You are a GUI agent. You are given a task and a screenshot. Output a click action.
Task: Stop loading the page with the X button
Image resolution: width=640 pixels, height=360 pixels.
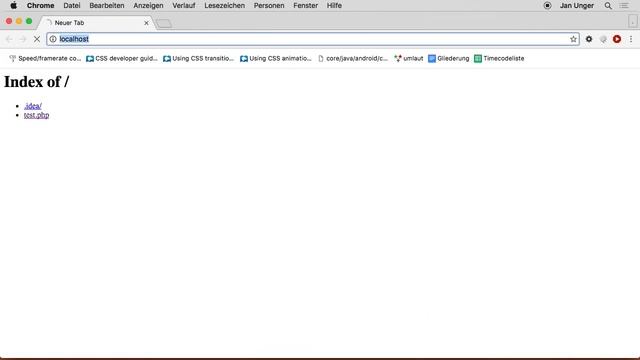37,39
